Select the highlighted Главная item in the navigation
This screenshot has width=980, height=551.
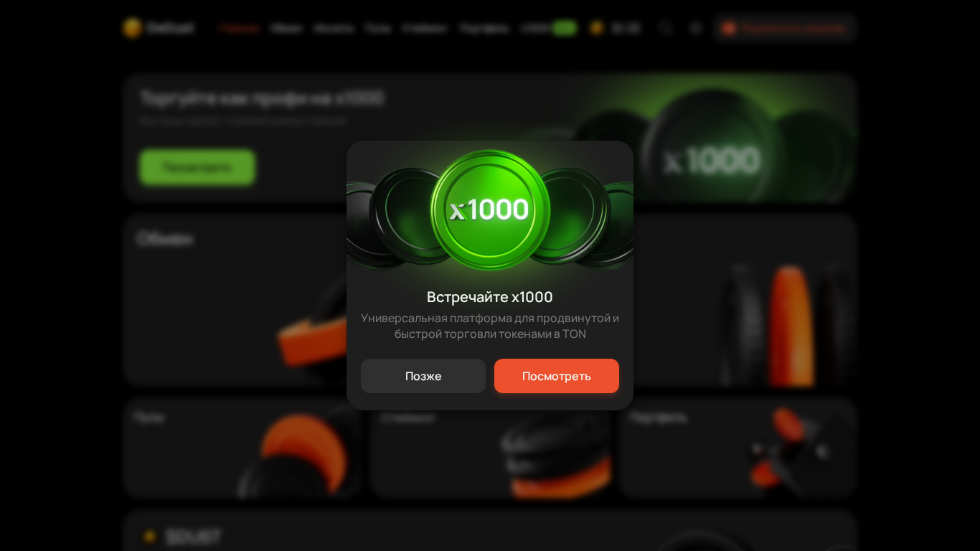[x=239, y=28]
